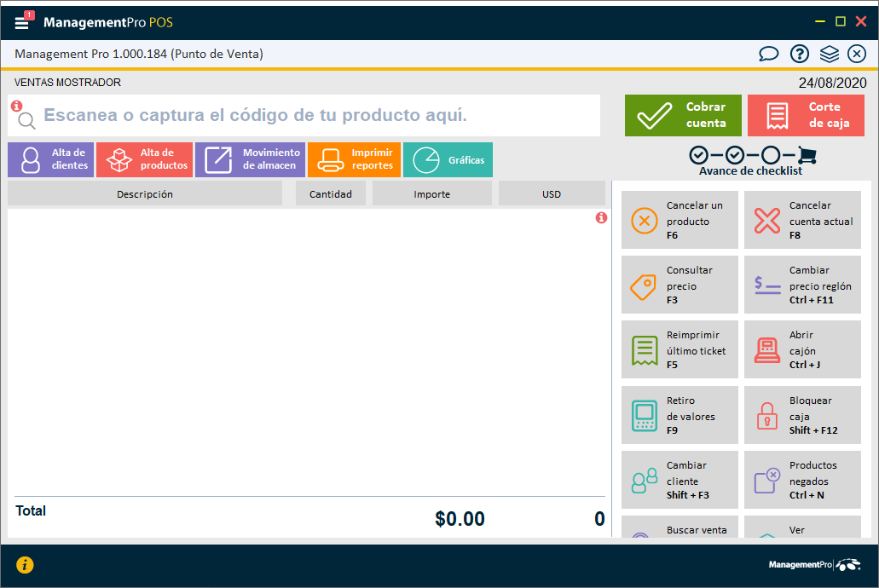Click the Cancelar un producto F6 tile
Image resolution: width=879 pixels, height=588 pixels.
[679, 220]
